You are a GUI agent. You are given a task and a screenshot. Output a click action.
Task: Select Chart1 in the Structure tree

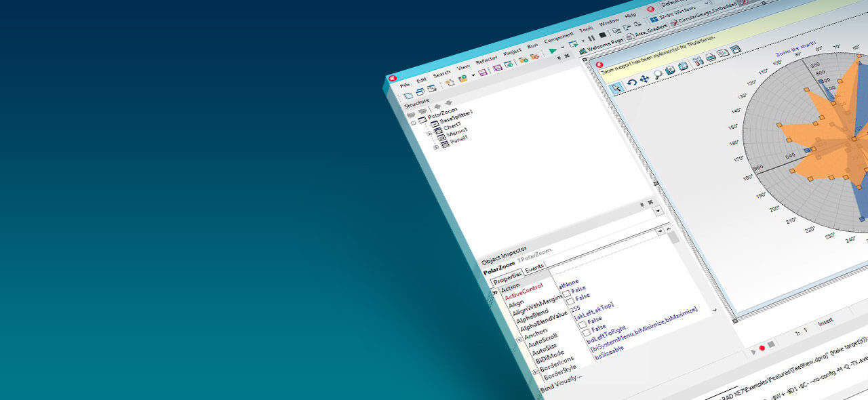point(452,128)
